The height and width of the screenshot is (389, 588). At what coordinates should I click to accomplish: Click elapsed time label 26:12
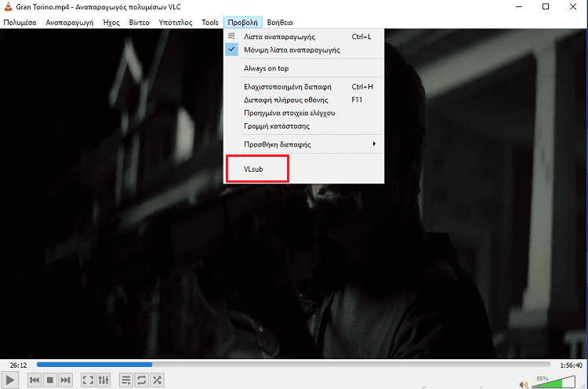18,365
